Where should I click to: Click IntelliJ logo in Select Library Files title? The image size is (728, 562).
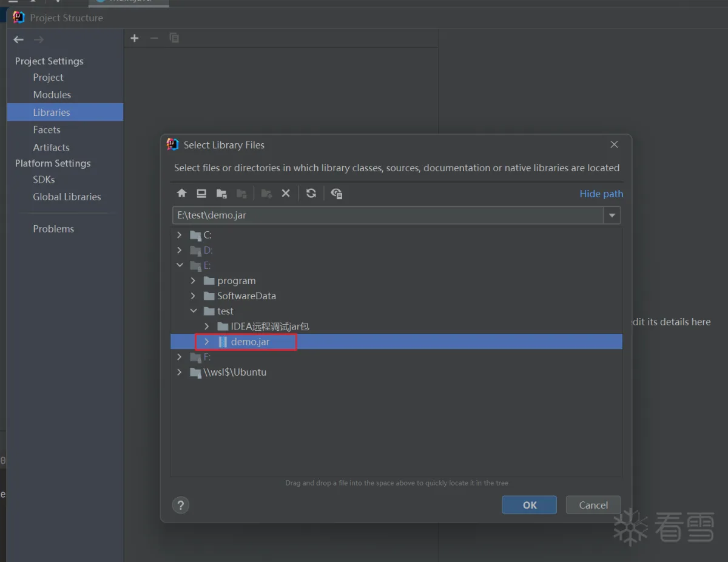click(x=173, y=144)
